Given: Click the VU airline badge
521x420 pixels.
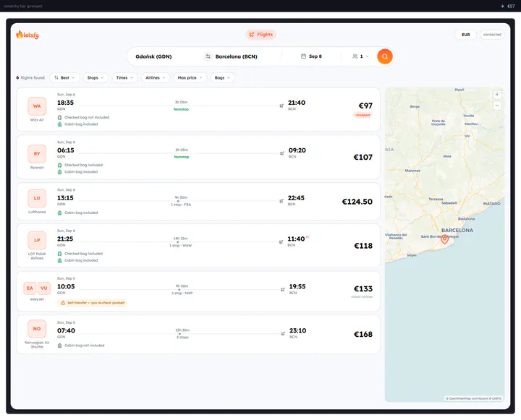Looking at the screenshot, I should click(44, 288).
